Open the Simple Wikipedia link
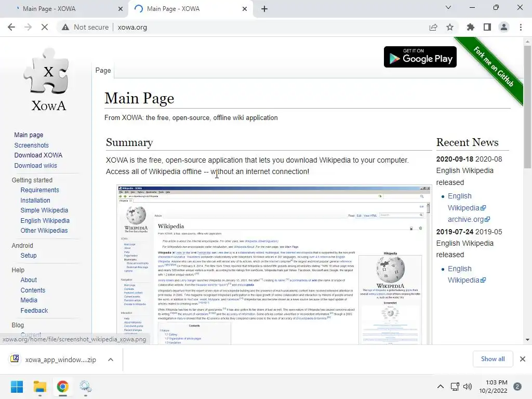 coord(44,210)
